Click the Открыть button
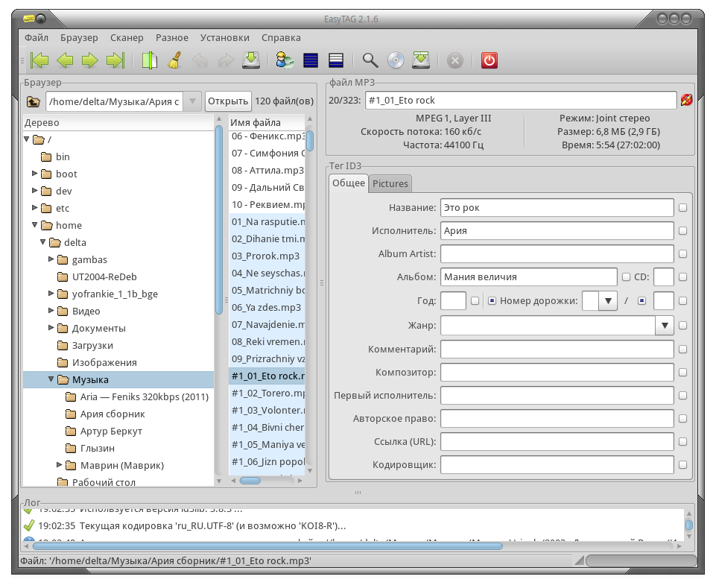 228,101
